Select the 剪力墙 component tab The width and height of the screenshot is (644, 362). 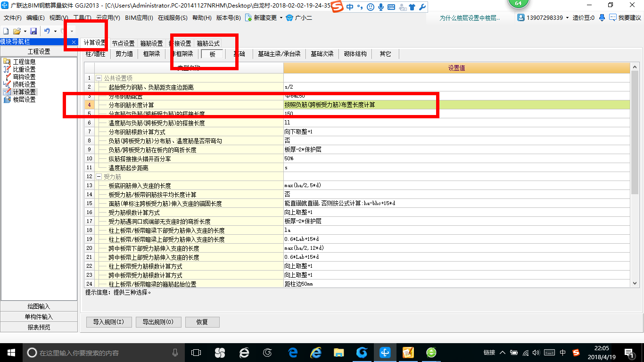pos(124,54)
